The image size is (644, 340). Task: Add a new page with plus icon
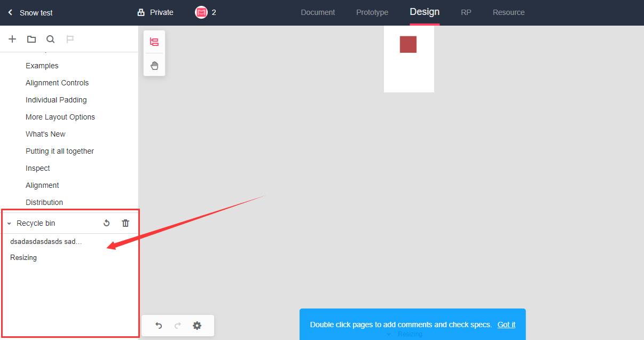[12, 39]
